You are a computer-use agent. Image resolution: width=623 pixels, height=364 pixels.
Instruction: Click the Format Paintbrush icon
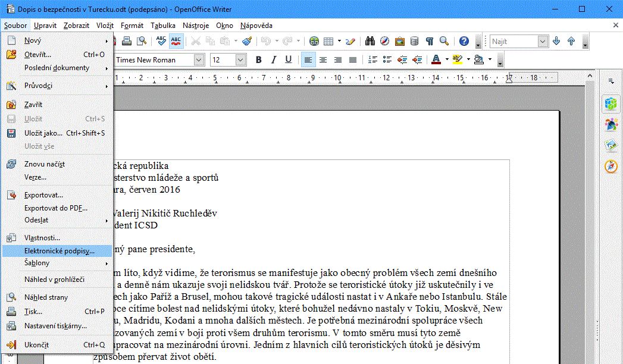(247, 41)
